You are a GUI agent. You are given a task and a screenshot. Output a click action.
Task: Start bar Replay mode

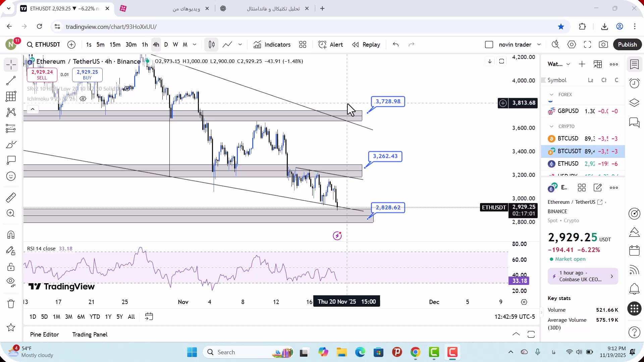click(366, 45)
